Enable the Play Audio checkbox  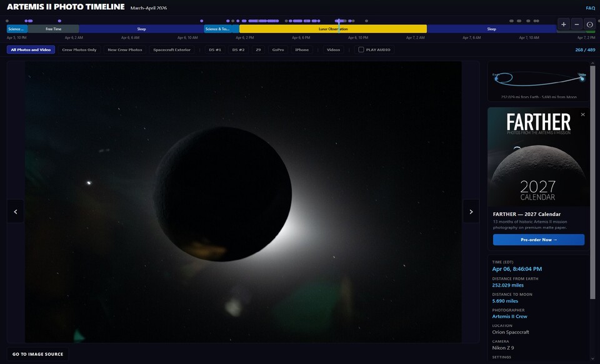click(x=361, y=50)
